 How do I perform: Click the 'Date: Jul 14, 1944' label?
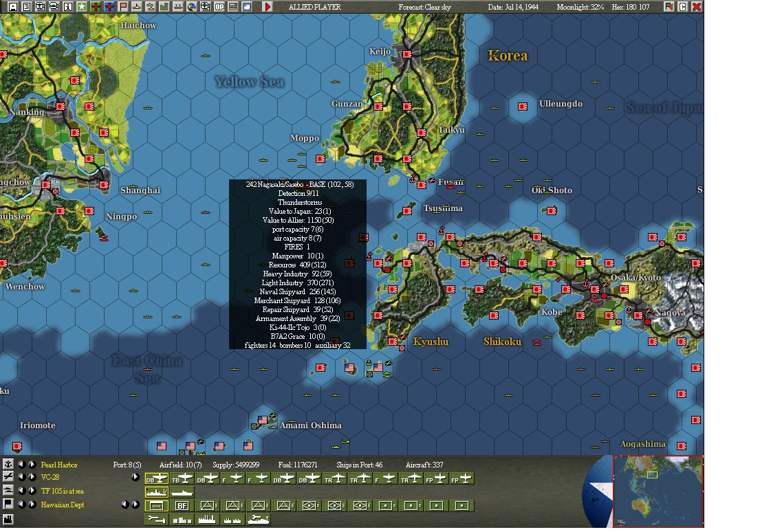pos(513,7)
